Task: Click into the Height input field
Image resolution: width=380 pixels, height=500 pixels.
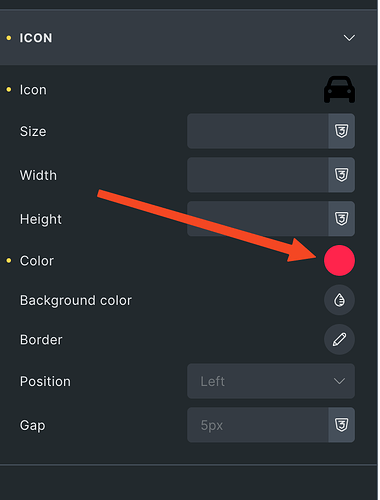Action: pos(258,219)
